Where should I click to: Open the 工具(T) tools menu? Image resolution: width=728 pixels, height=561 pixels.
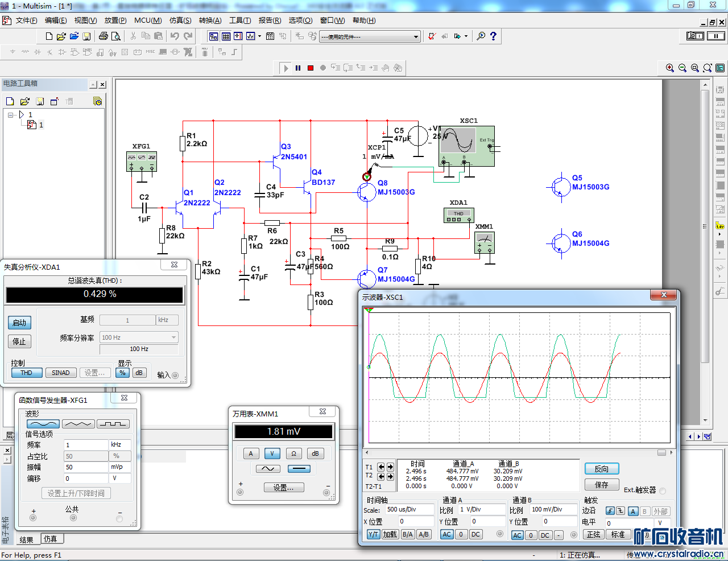(x=240, y=20)
